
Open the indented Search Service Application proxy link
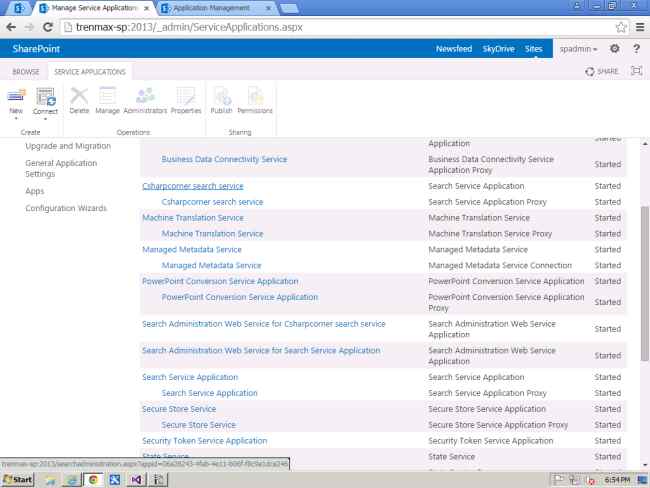209,393
